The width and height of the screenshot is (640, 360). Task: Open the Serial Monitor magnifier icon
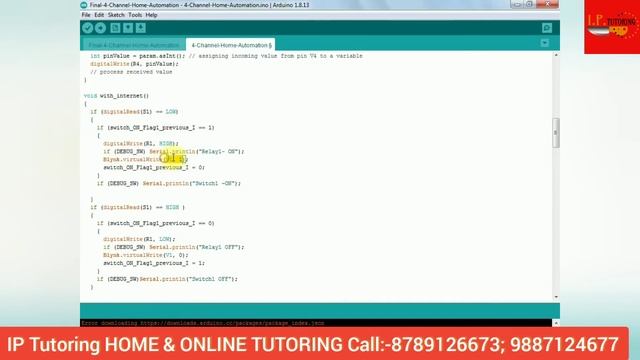pos(547,28)
